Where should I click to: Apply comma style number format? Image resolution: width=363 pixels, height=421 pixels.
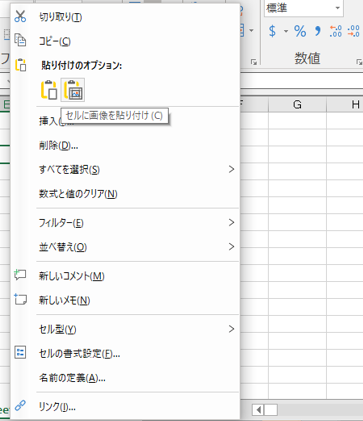coord(318,31)
